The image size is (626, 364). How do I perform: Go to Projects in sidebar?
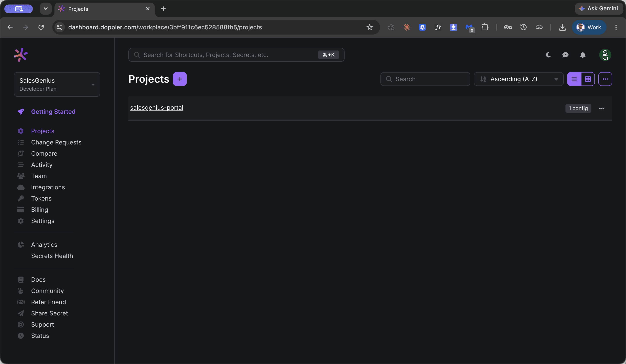click(x=43, y=131)
